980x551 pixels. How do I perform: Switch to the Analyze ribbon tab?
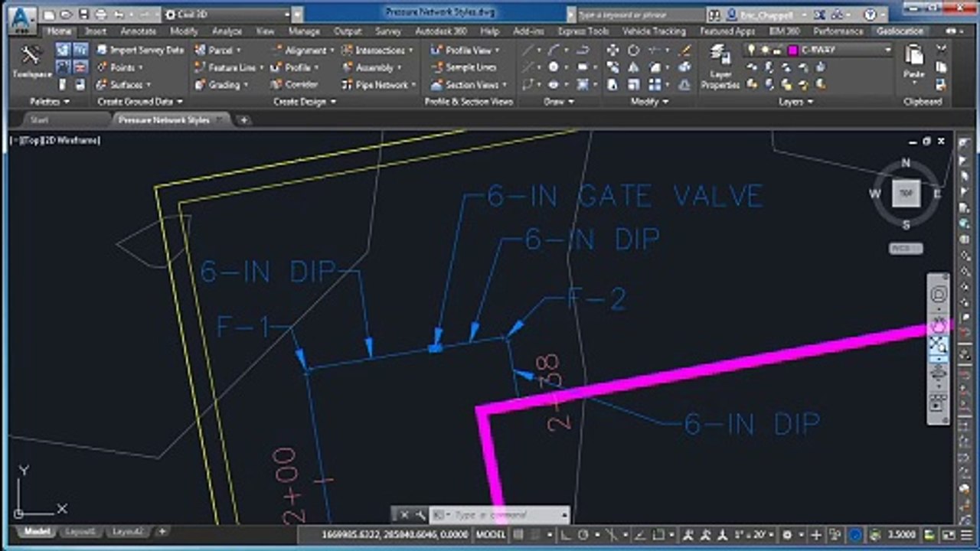227,31
